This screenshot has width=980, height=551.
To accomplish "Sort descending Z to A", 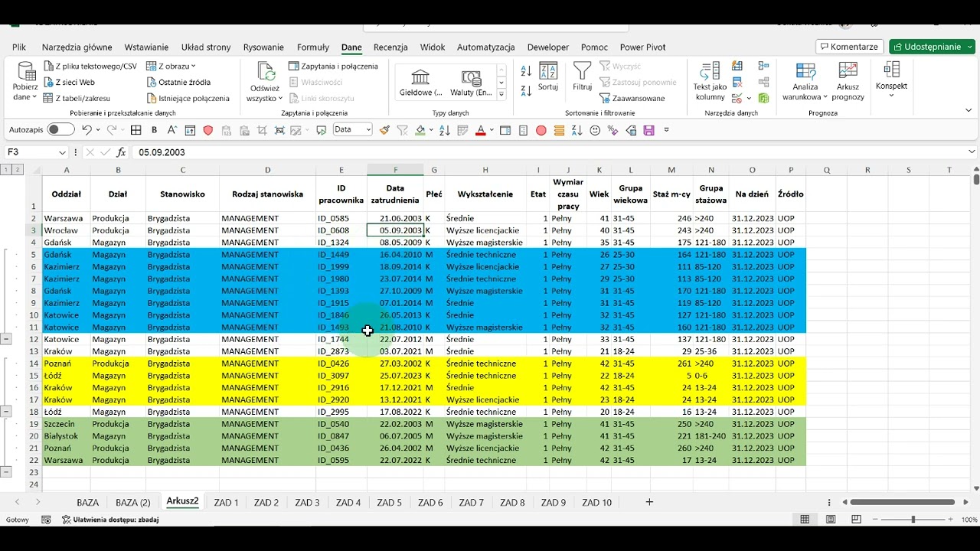I will click(526, 91).
